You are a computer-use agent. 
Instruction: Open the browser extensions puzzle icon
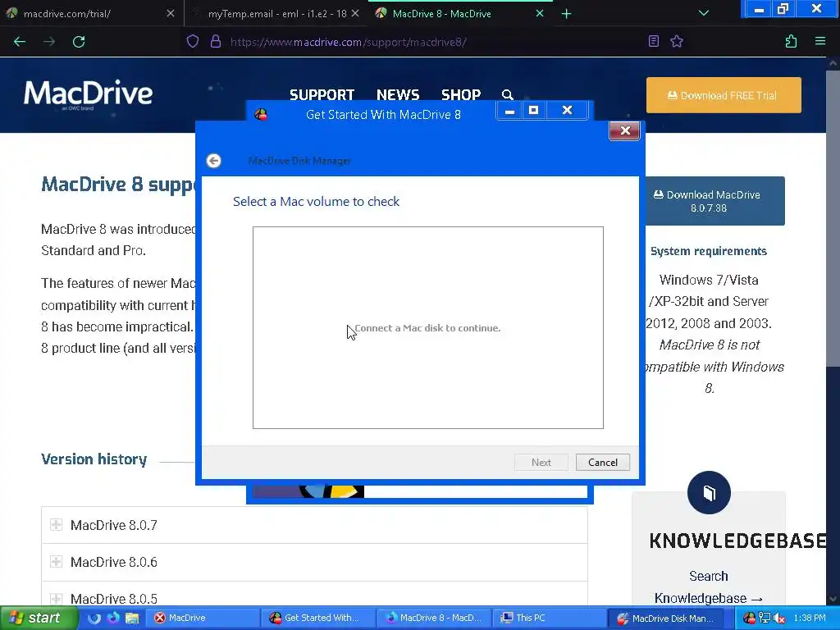pyautogui.click(x=792, y=41)
